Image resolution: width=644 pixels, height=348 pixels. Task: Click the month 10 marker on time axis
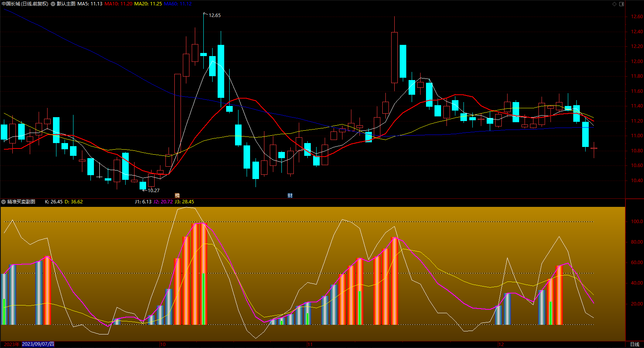coord(163,344)
